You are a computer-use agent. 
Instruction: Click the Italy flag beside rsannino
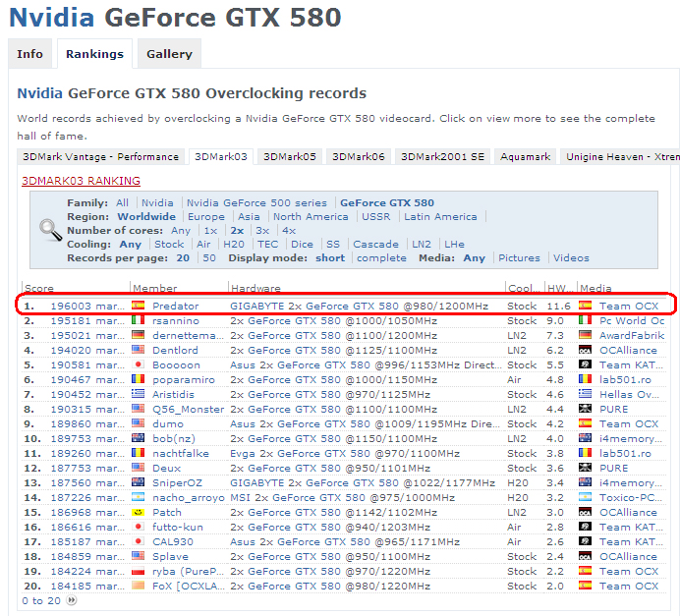(140, 321)
